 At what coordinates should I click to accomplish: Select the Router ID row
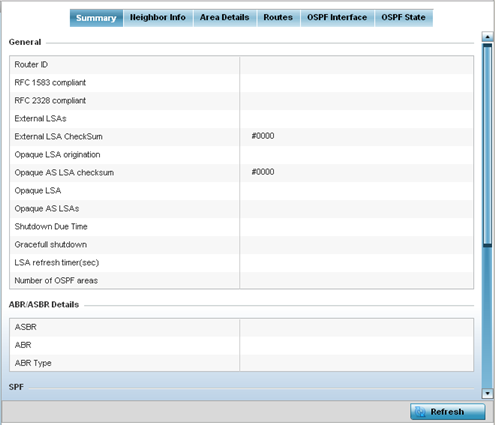241,65
